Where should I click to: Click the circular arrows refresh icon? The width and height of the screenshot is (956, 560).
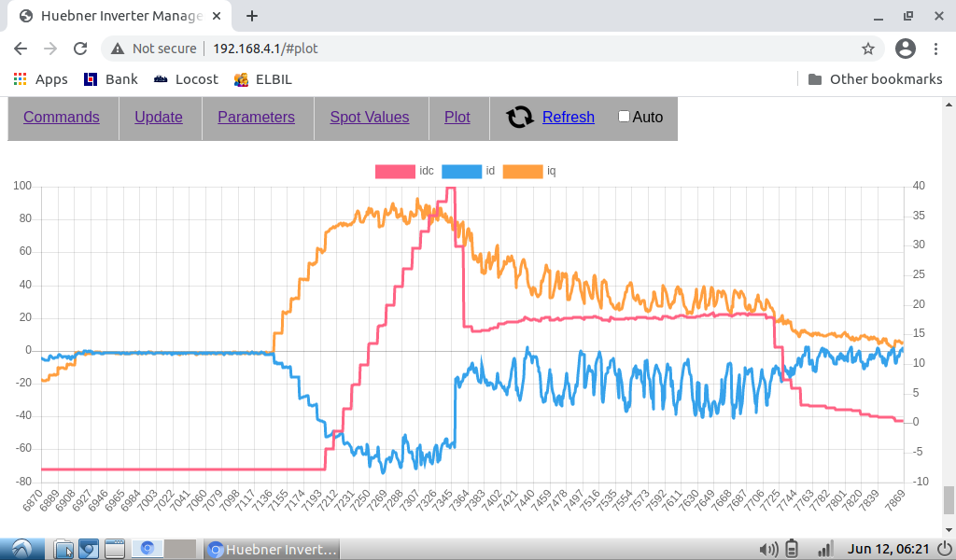tap(520, 117)
